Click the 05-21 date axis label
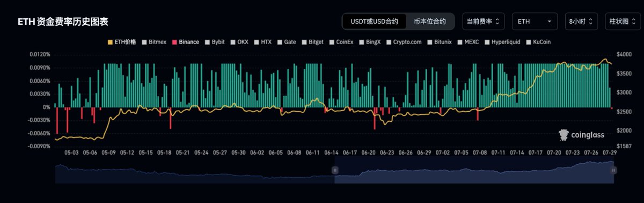Screen dimensions: 644x203 pos(183,153)
